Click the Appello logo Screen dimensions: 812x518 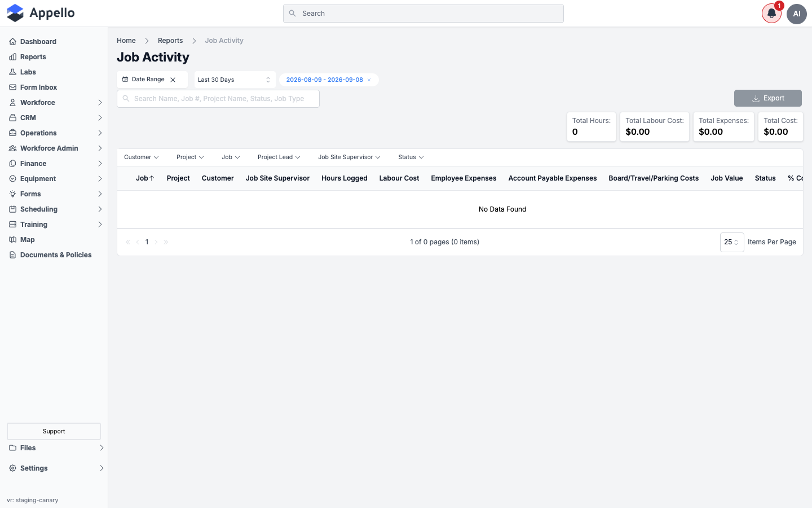41,13
